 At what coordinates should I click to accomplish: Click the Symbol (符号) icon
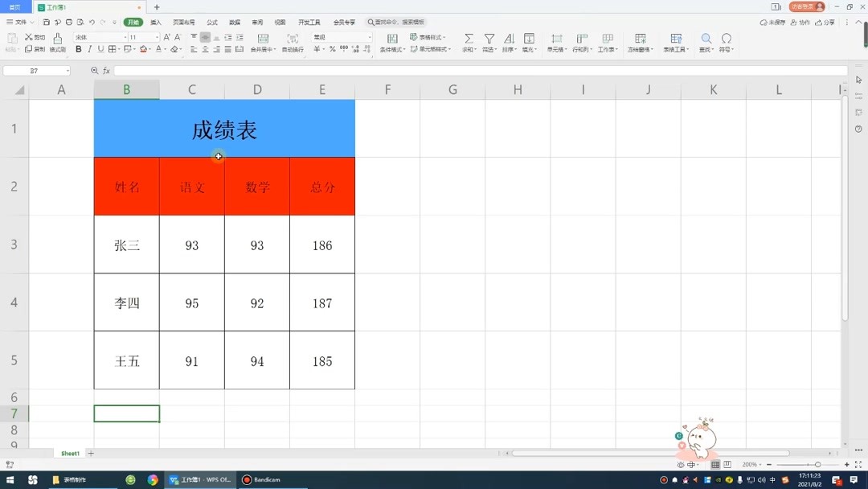[727, 40]
